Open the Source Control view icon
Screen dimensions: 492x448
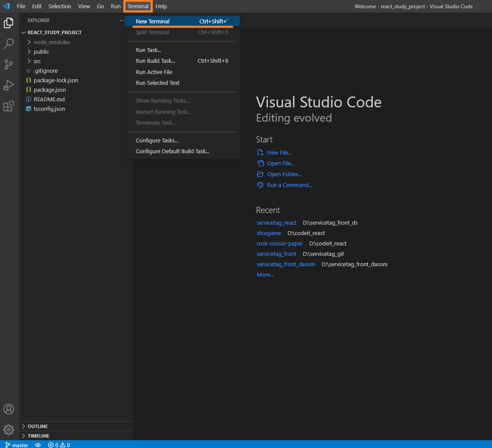tap(9, 64)
